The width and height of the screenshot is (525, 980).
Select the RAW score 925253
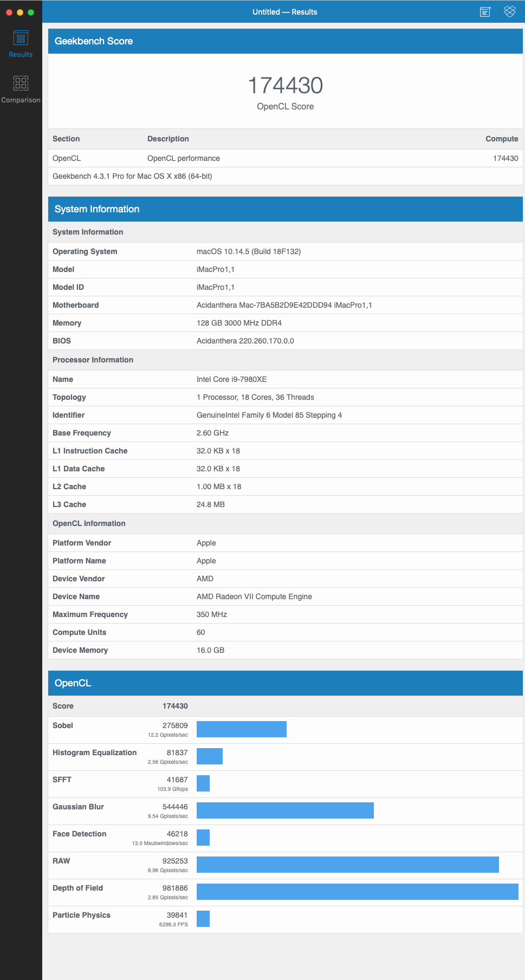pyautogui.click(x=175, y=861)
